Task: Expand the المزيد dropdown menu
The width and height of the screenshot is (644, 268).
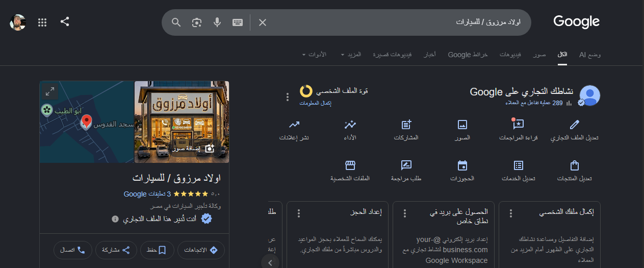Action: [x=351, y=54]
